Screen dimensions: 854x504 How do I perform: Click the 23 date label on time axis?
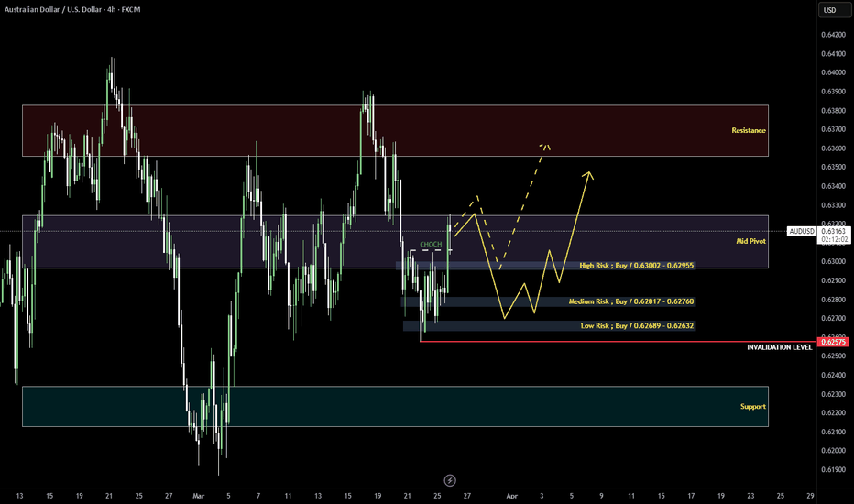(x=750, y=496)
